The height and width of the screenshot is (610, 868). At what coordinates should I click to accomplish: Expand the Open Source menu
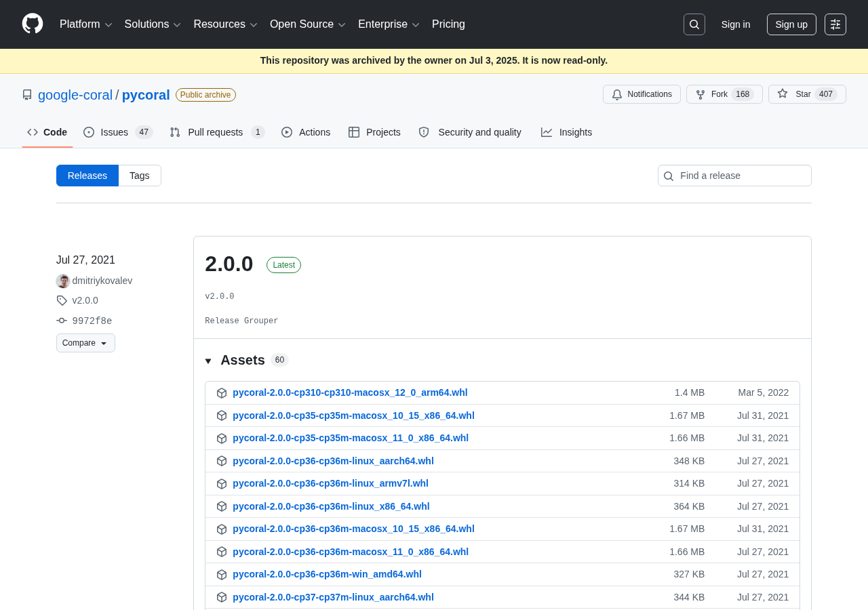pos(308,24)
